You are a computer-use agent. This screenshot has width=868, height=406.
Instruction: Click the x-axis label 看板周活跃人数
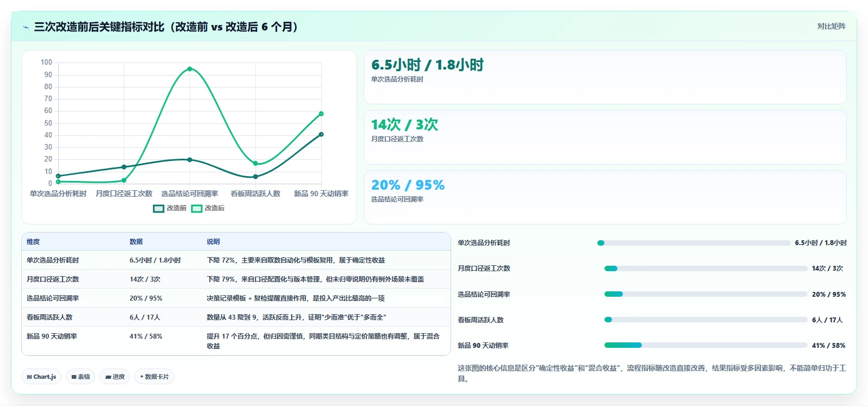(255, 193)
